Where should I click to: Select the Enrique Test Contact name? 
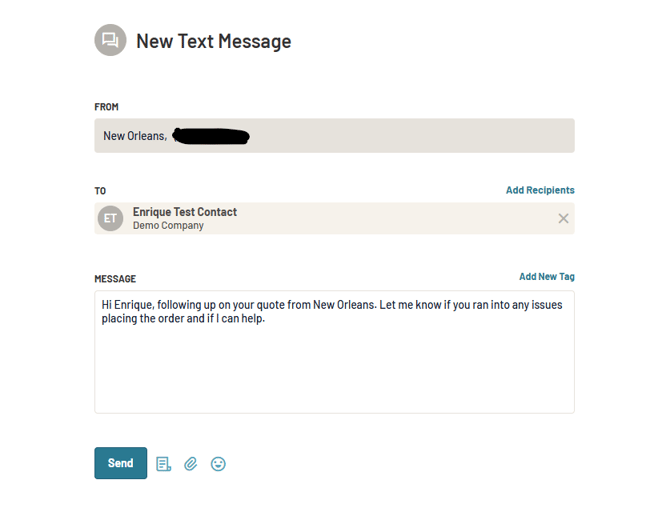coord(185,212)
